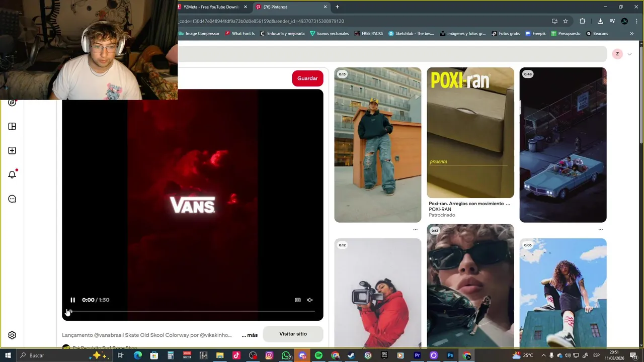Switch to the Y2Meta browser tab

[x=211, y=7]
